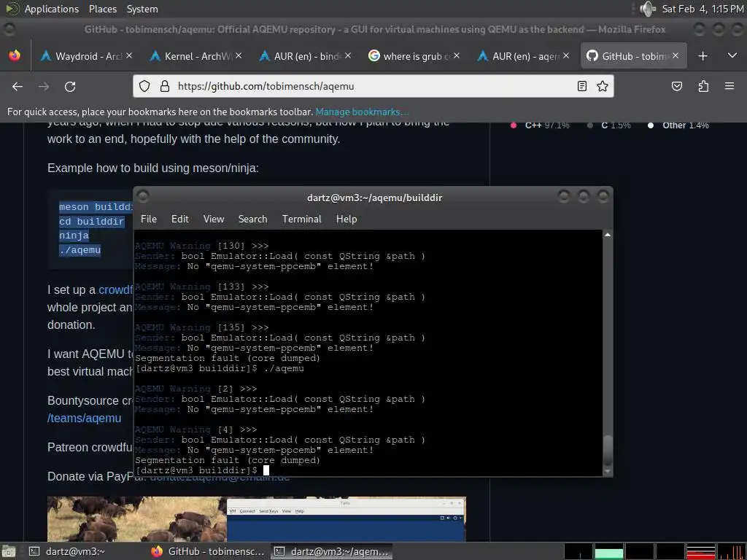The width and height of the screenshot is (747, 560).
Task: Open the Places menu in top panel
Action: (x=103, y=9)
